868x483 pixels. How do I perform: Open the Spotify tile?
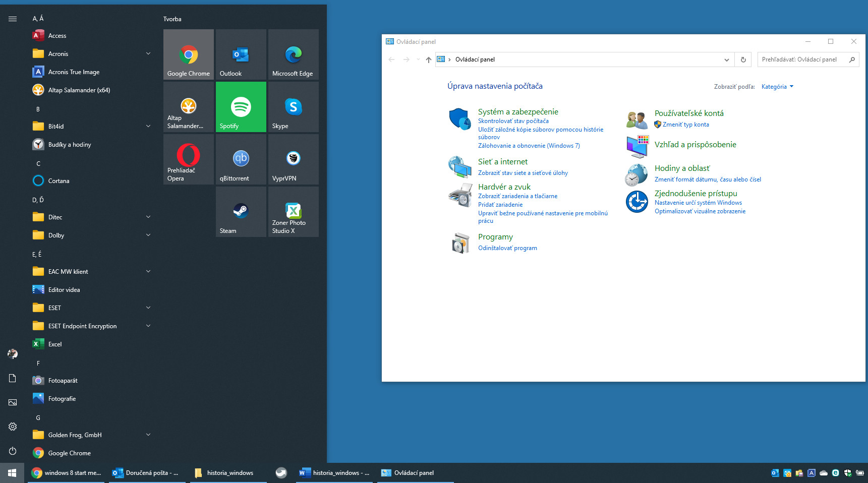click(241, 107)
